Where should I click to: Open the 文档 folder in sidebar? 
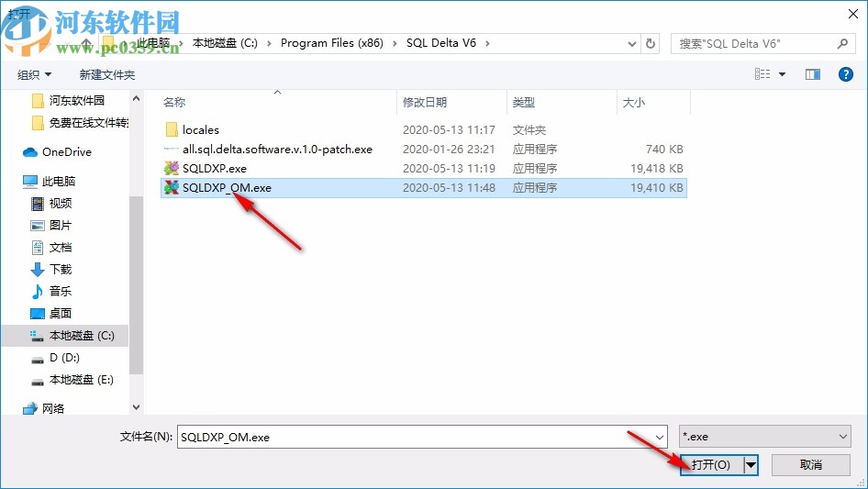51,247
